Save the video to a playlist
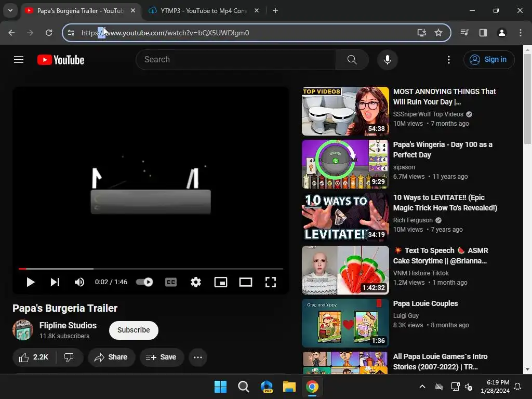Viewport: 532px width, 399px height. (162, 357)
